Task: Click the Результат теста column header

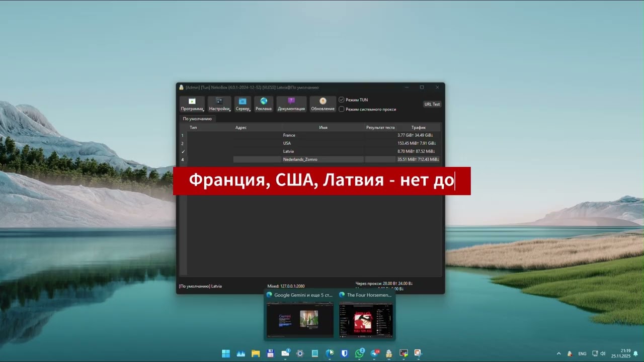Action: click(x=380, y=128)
